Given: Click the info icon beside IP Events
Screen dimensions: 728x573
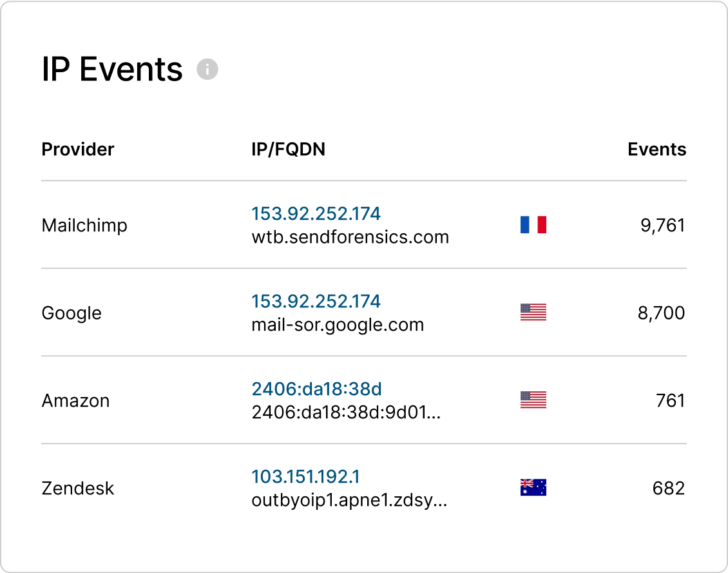Looking at the screenshot, I should tap(207, 69).
